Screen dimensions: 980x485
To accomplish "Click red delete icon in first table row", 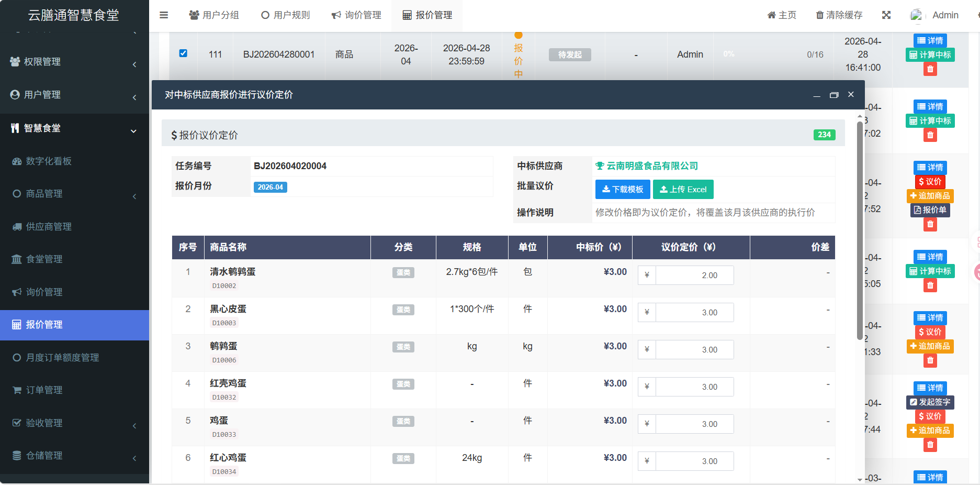I will click(x=930, y=69).
